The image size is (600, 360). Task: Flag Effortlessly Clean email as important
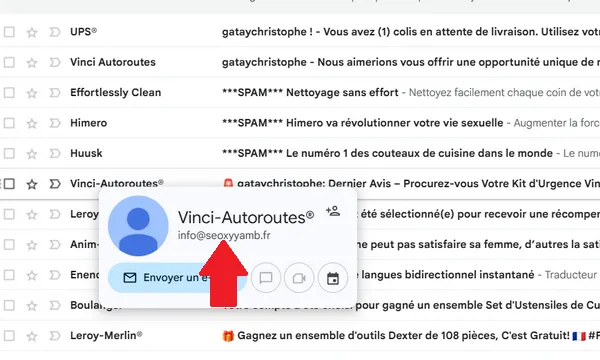pos(55,93)
